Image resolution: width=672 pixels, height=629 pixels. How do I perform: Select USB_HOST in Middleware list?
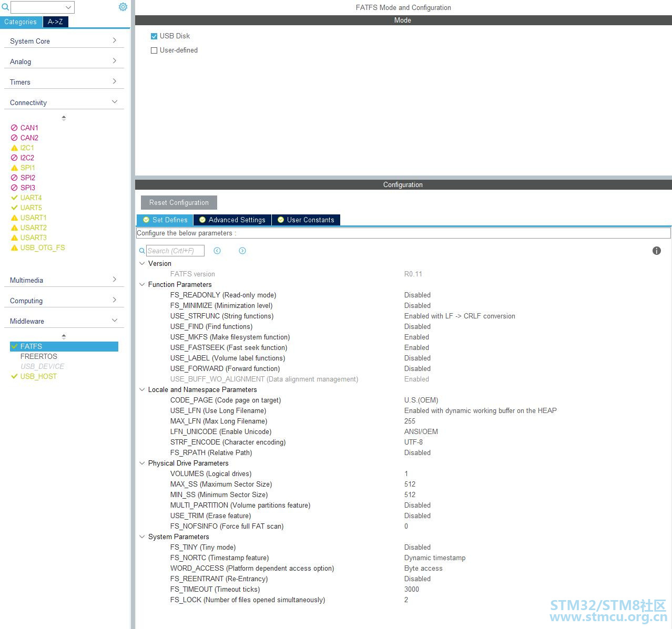pos(38,376)
